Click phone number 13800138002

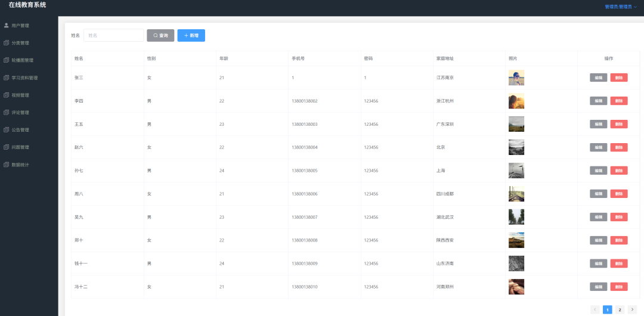point(304,101)
